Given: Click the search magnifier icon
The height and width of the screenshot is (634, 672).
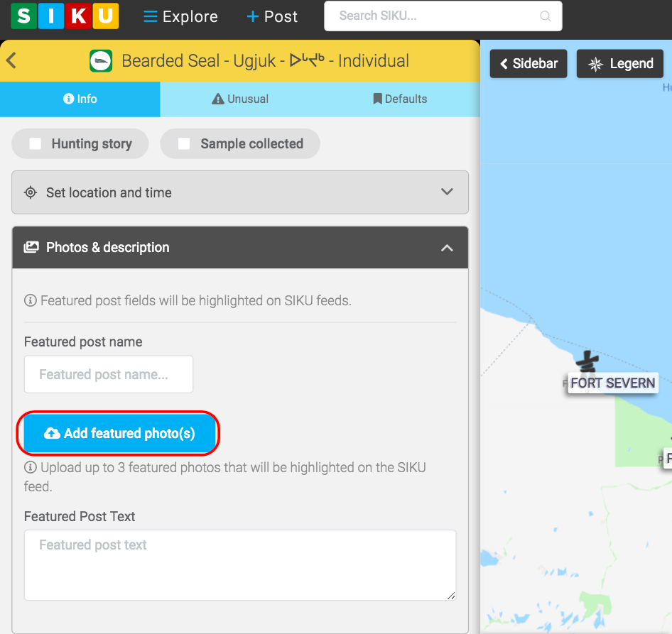Looking at the screenshot, I should click(546, 16).
